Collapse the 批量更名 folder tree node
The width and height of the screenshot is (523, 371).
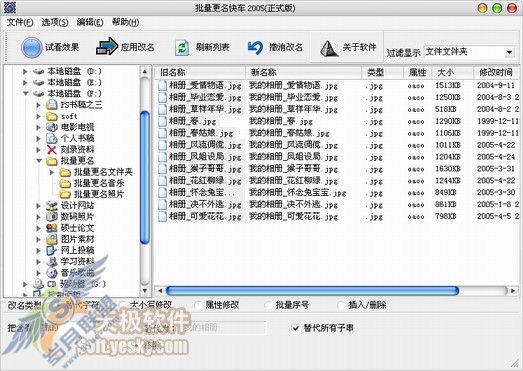pyautogui.click(x=39, y=161)
